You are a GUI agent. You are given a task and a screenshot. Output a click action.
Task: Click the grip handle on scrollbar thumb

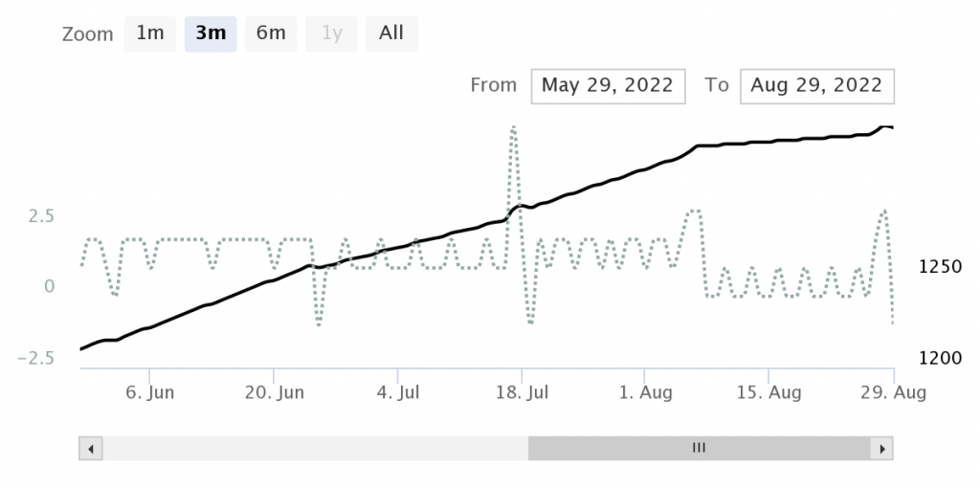coord(699,448)
